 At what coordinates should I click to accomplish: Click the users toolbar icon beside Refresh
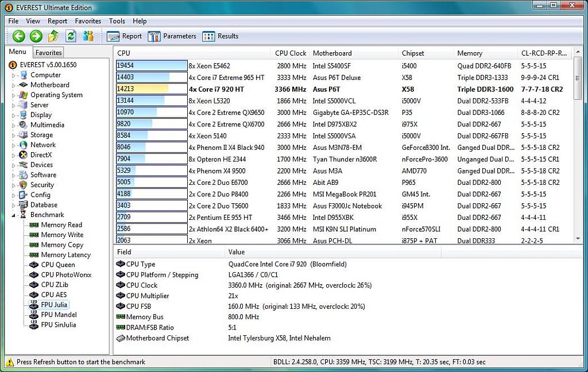click(x=88, y=36)
